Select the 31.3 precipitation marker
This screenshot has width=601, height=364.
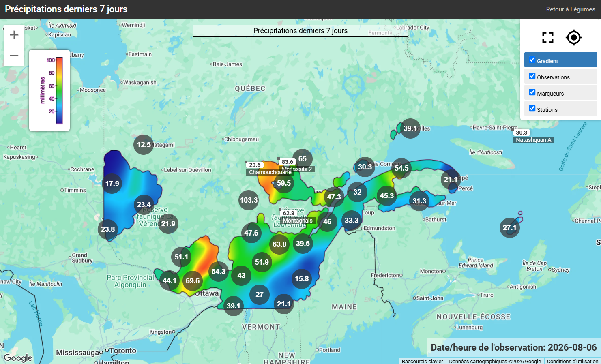click(419, 201)
